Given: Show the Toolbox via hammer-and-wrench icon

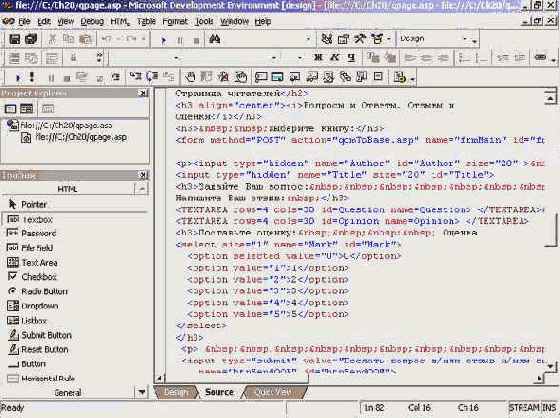Looking at the screenshot, I should (x=360, y=39).
